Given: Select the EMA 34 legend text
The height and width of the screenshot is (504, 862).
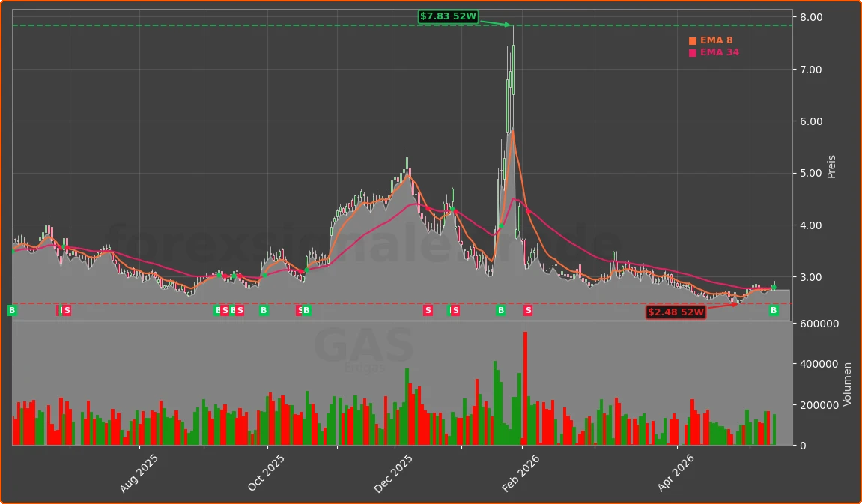Looking at the screenshot, I should tap(720, 52).
